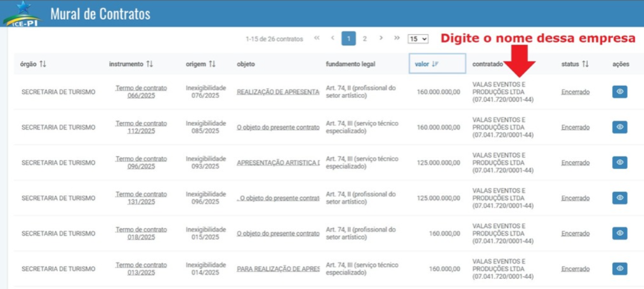The height and width of the screenshot is (289, 644).
Task: Open Termo de contrato 112/2025 link
Action: pos(141,128)
